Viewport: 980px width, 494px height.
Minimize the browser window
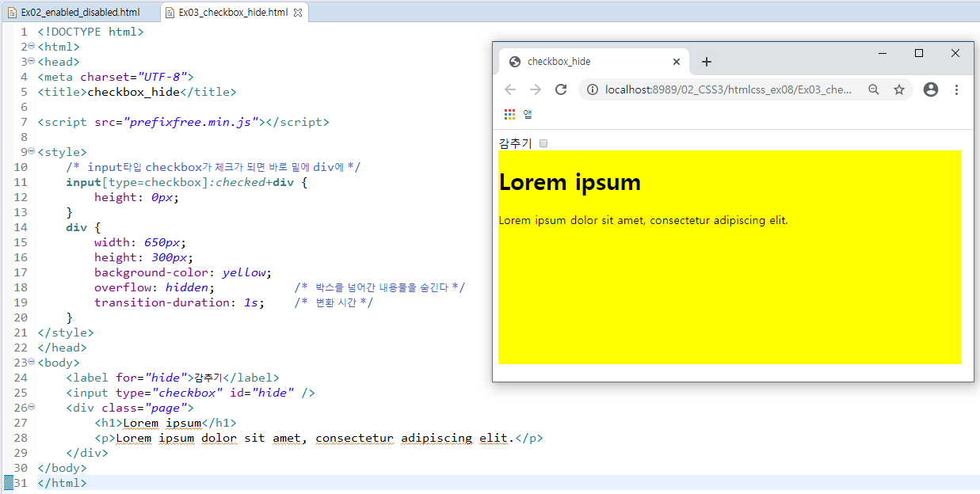[x=883, y=53]
